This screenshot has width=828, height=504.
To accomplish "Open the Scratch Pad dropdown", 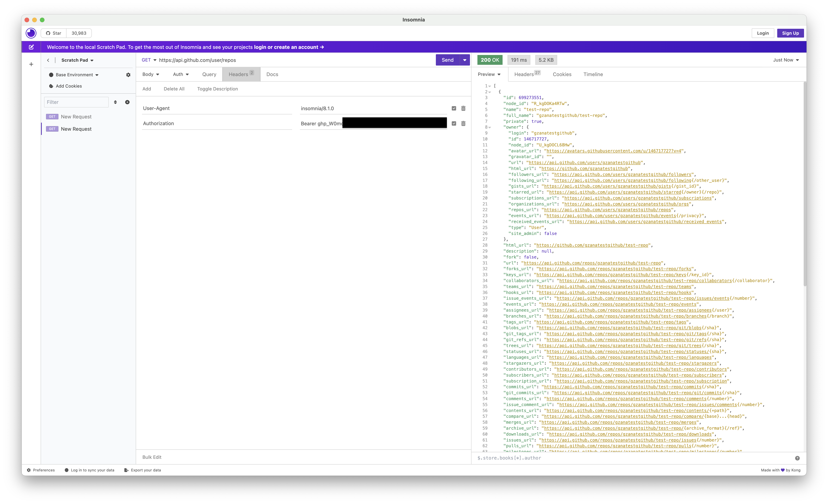I will (77, 60).
